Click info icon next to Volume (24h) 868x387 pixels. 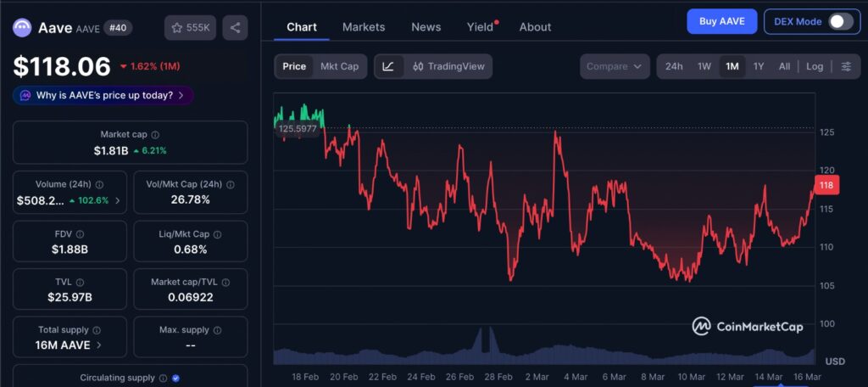[x=99, y=185]
